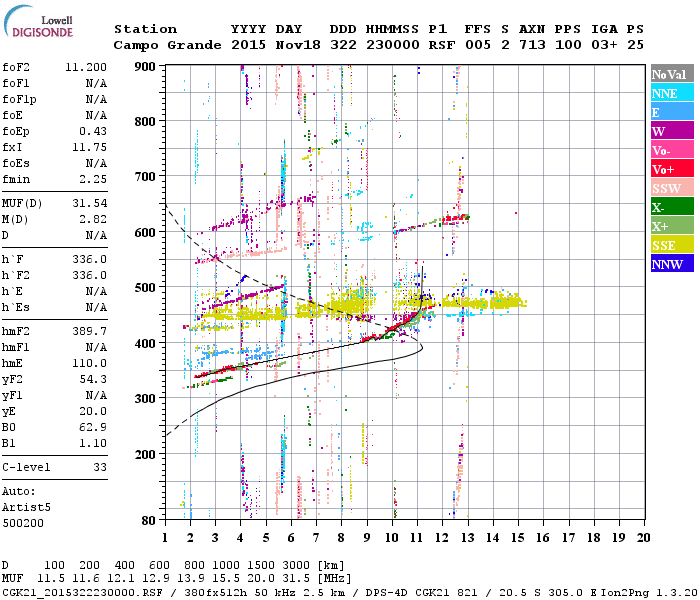Click the Artist5 autoscaler label
Viewport: 700px width, 600px height.
pyautogui.click(x=26, y=508)
